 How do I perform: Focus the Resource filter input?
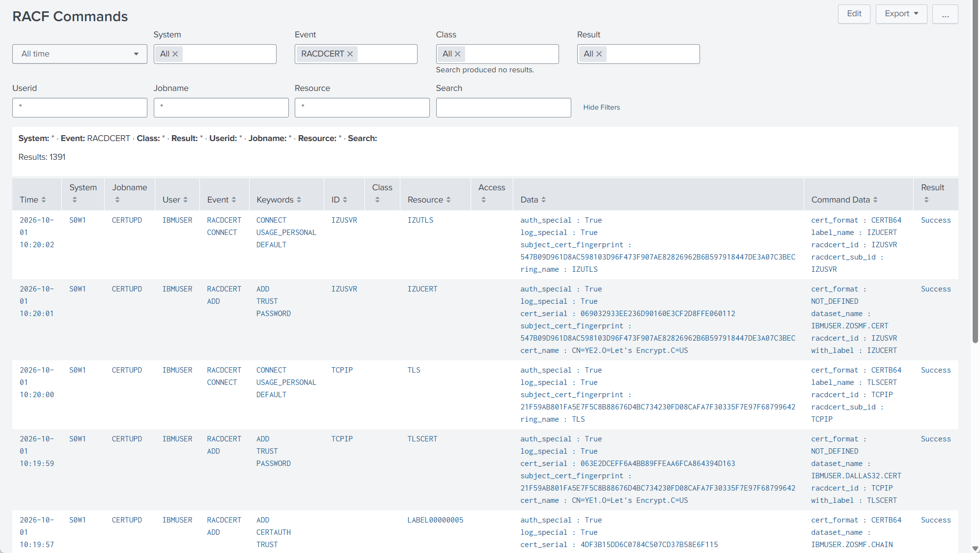point(362,108)
